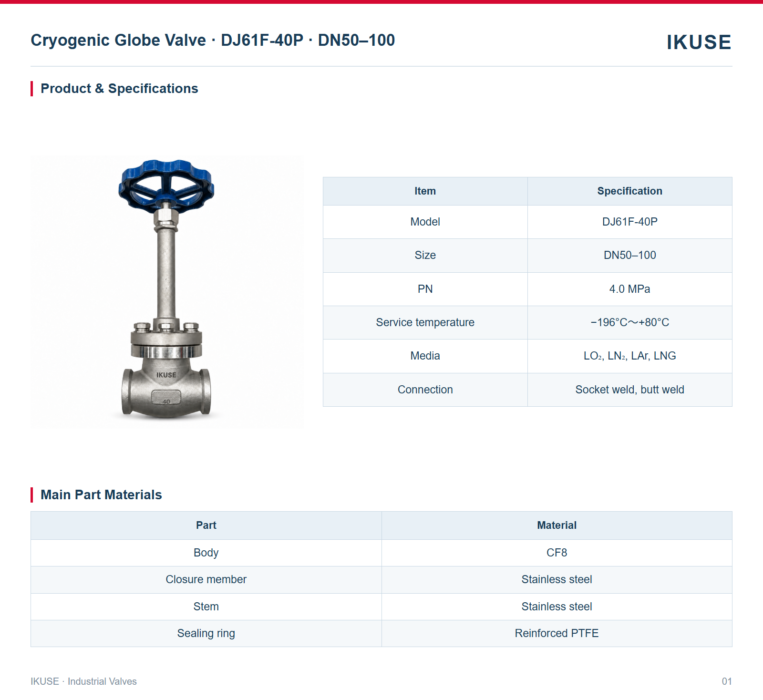The image size is (763, 700).
Task: Click the page title 'Cryogenic Globe Valve · DJ61F-40P · DN50–100'
Action: [x=213, y=40]
